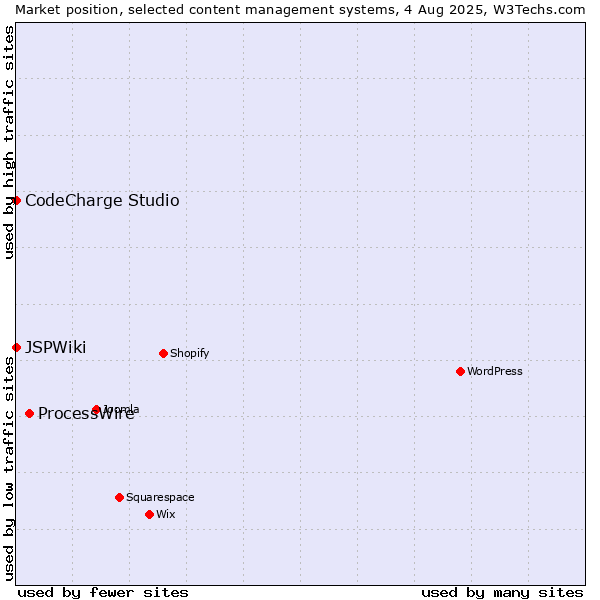Click the Joomla marker

[x=96, y=409]
